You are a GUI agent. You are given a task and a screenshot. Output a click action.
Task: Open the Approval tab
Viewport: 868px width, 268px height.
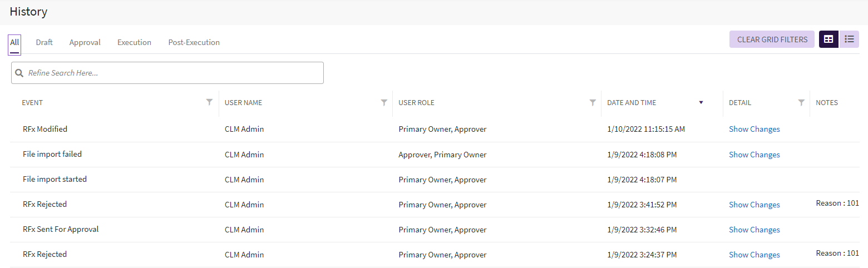coord(85,43)
